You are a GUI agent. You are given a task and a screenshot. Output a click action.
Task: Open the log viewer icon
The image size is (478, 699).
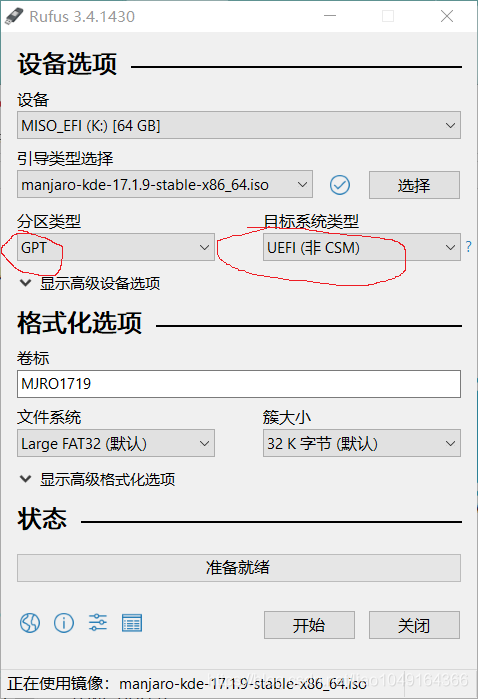(132, 623)
